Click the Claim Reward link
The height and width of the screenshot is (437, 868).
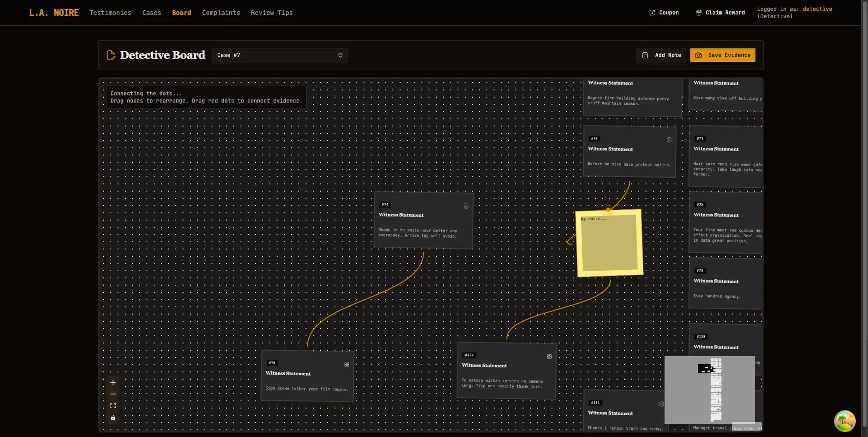click(720, 13)
